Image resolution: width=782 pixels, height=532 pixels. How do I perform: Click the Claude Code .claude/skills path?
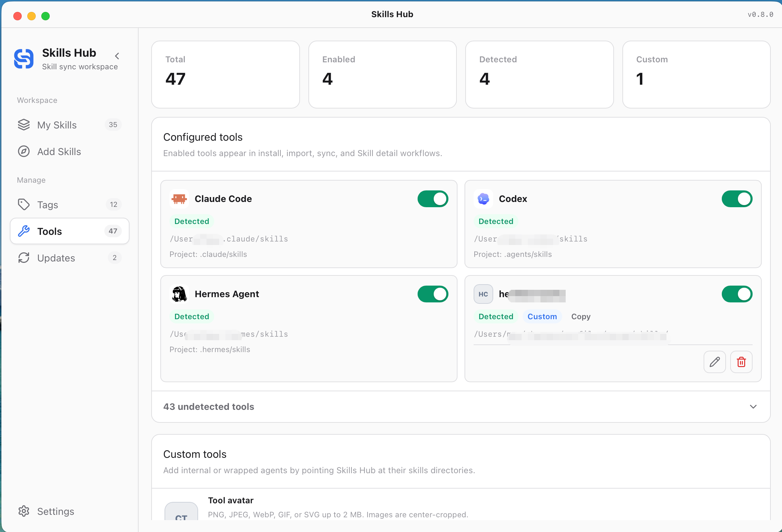229,239
